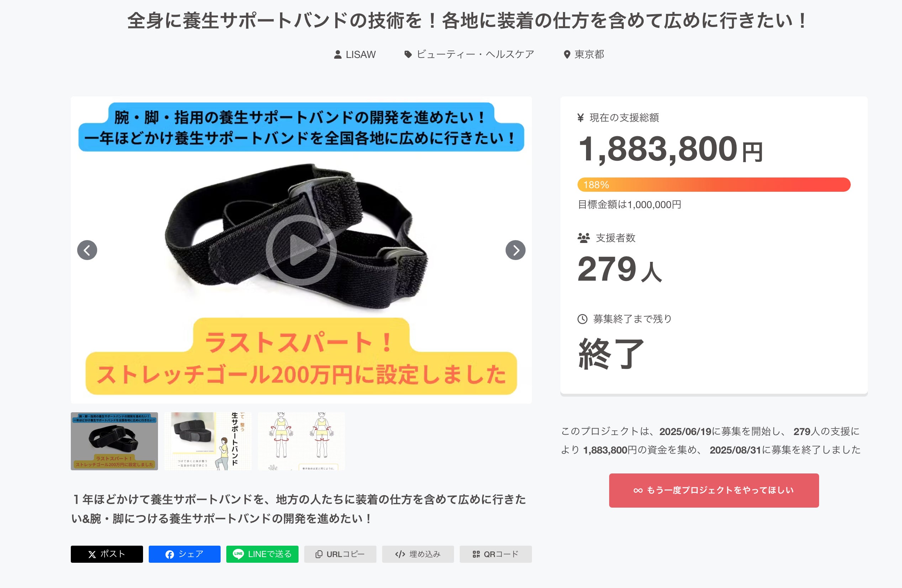
Task: Go to previous carousel image
Action: 87,250
